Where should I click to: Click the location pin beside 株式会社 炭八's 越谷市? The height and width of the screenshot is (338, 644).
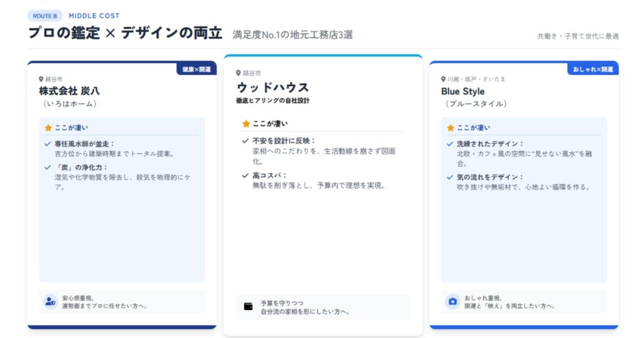[x=41, y=79]
